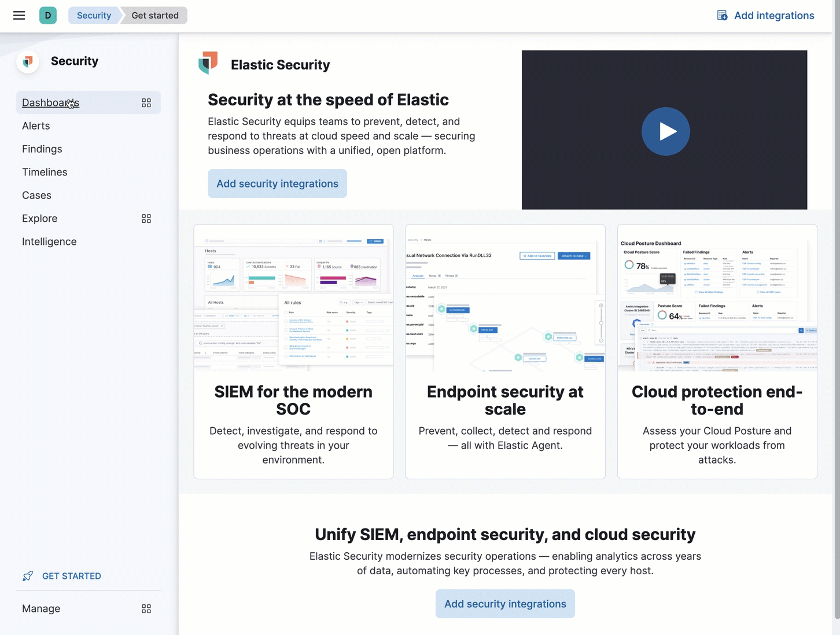Click the 'SIEM for the modern SOC' heading

tap(293, 400)
